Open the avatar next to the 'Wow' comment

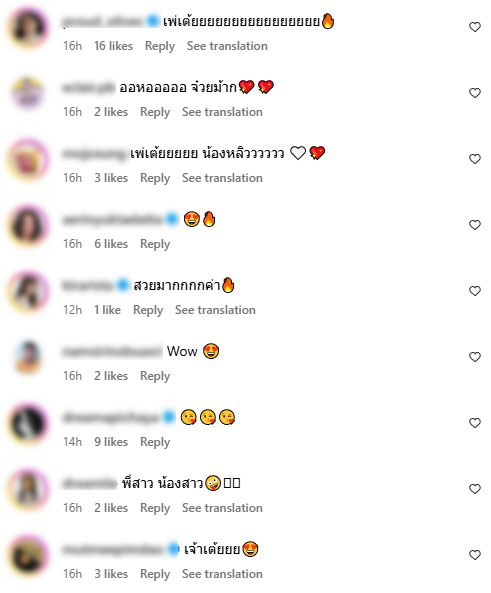tap(28, 358)
